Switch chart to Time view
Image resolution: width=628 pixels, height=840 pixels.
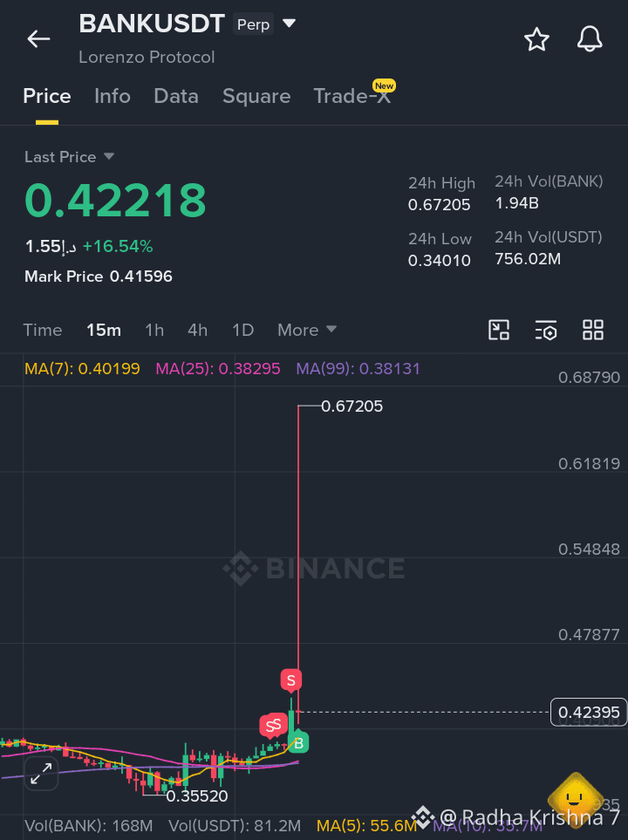coord(43,330)
